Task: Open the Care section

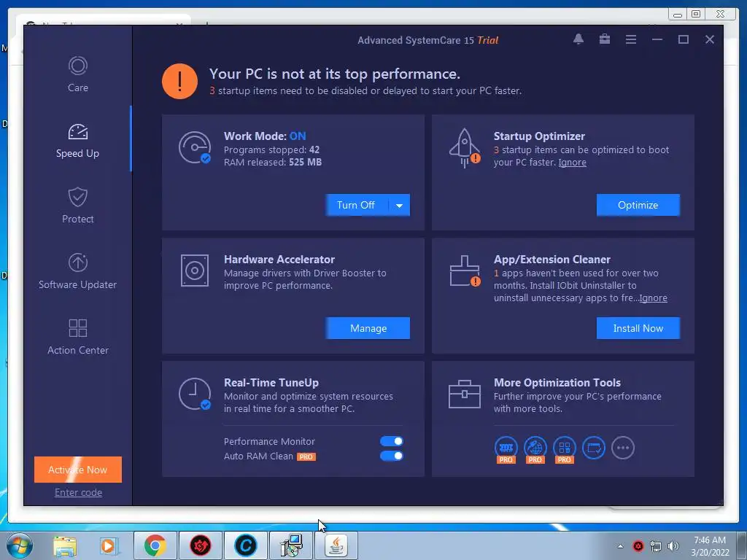Action: point(77,75)
